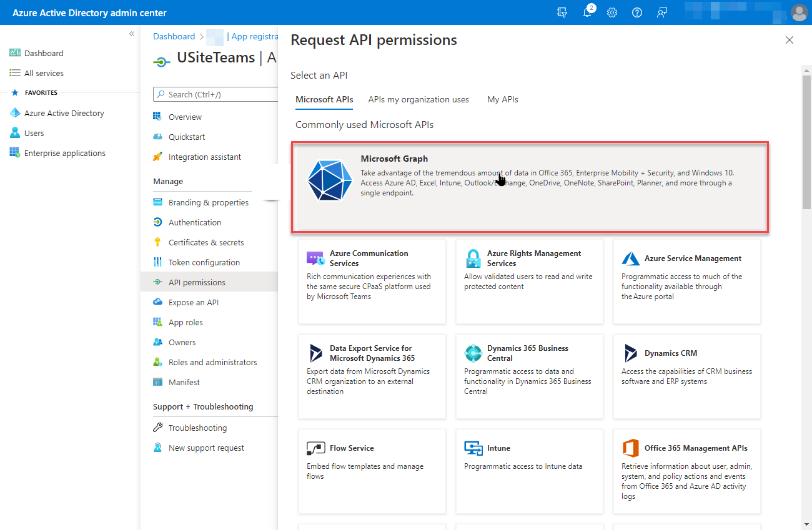Viewport: 812px width, 530px height.
Task: Click the Users person icon
Action: point(15,133)
